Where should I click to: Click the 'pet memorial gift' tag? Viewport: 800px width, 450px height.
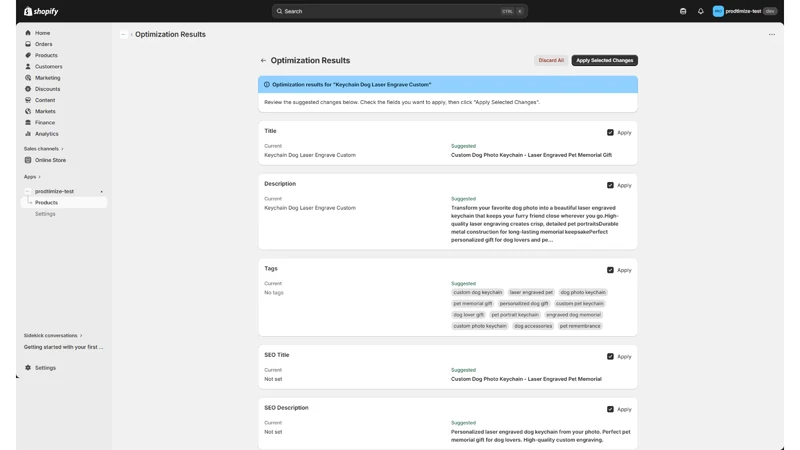pyautogui.click(x=472, y=304)
